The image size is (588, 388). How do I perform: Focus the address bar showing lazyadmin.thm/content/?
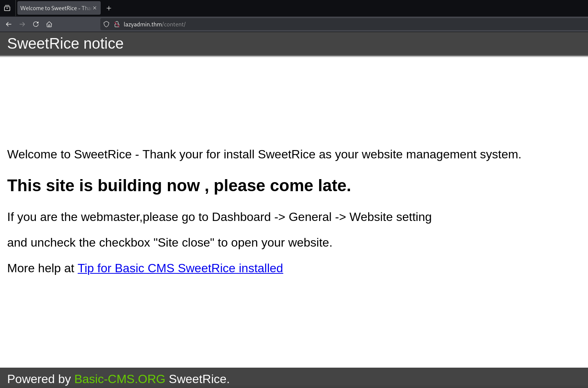302,24
